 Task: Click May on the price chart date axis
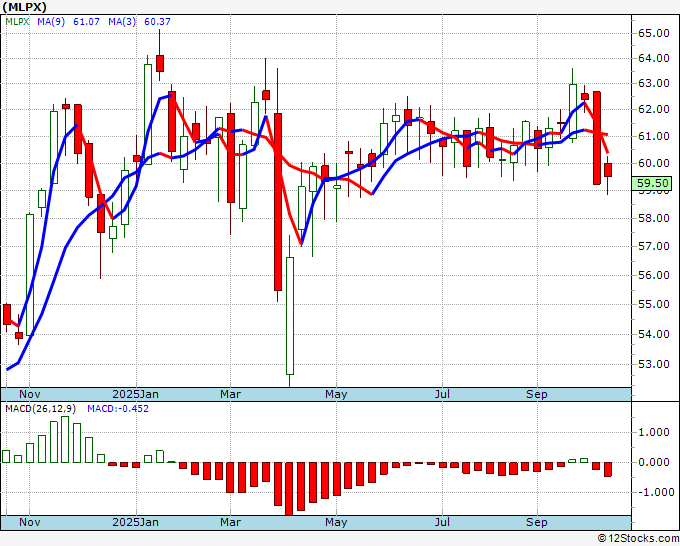336,394
